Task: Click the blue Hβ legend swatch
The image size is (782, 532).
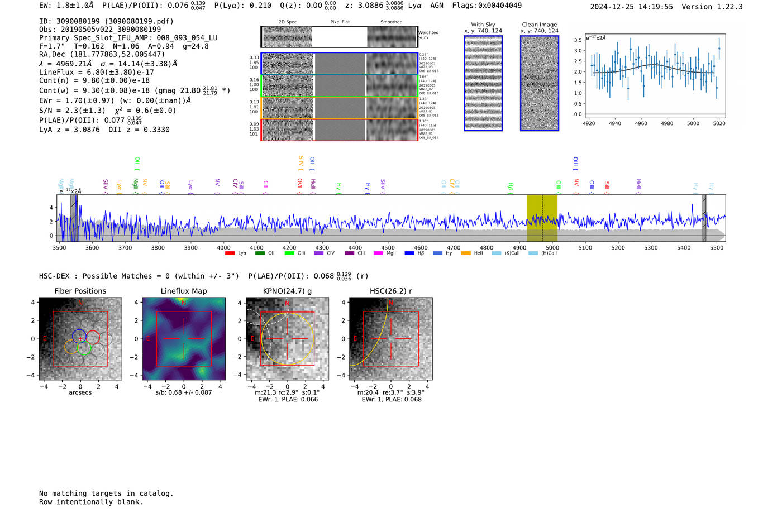Action: coord(409,253)
